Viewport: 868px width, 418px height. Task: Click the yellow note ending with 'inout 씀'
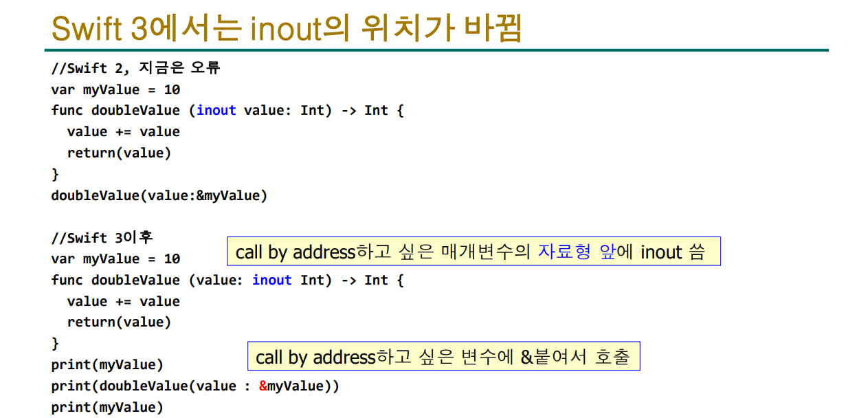coord(474,252)
